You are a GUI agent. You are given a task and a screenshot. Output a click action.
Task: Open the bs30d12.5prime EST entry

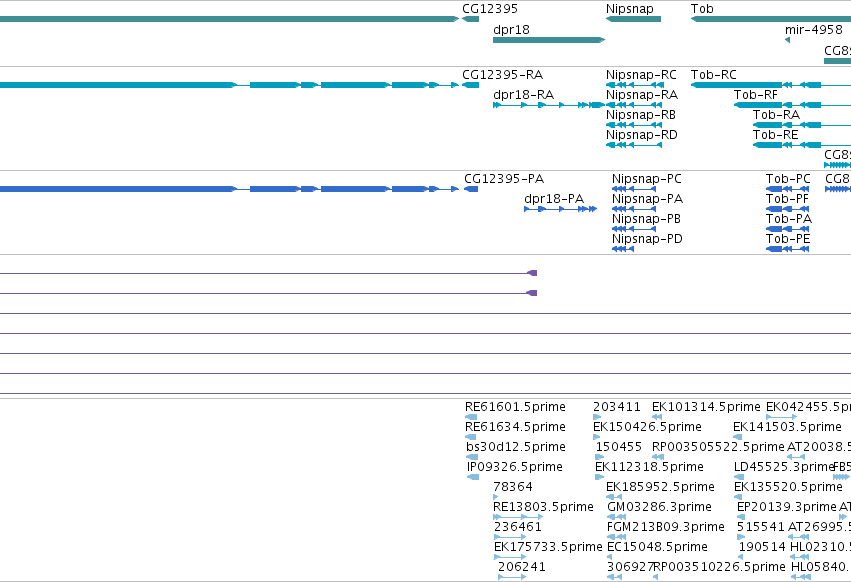516,447
